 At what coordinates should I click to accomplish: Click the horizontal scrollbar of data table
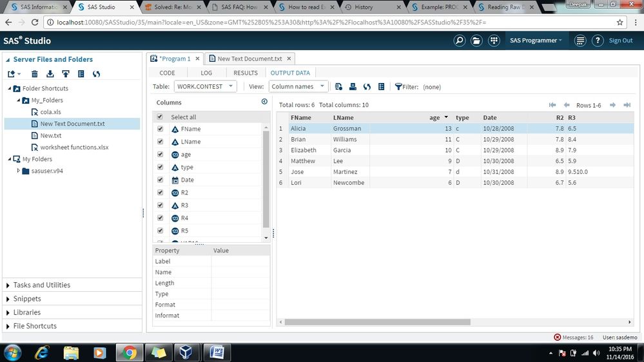click(377, 322)
